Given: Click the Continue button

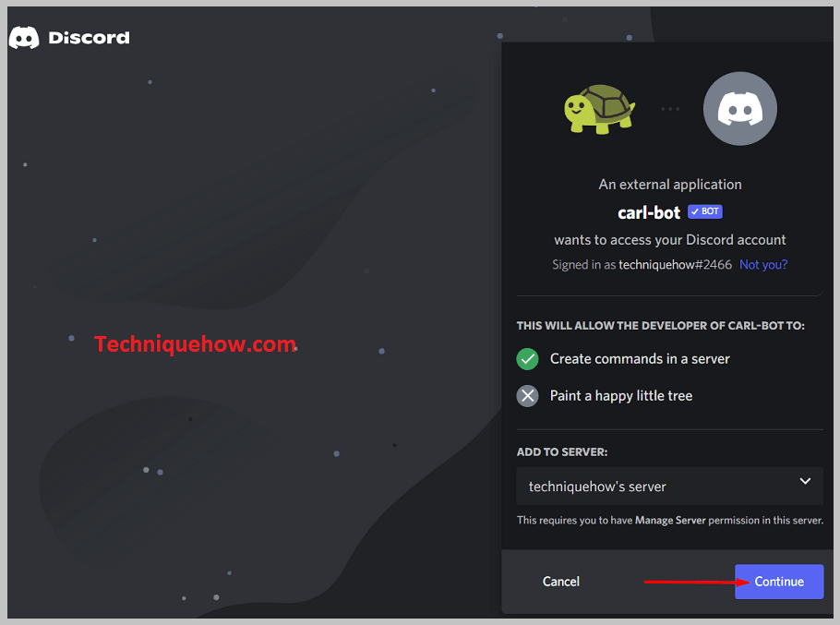Looking at the screenshot, I should click(x=779, y=582).
